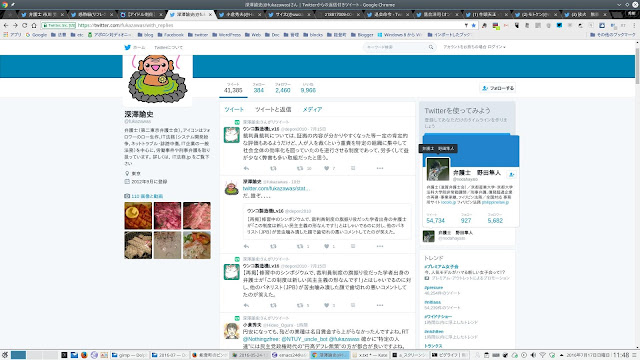Image resolution: width=640 pixels, height=360 pixels.
Task: Open the twitter bookmarks folder
Action: click(198, 35)
